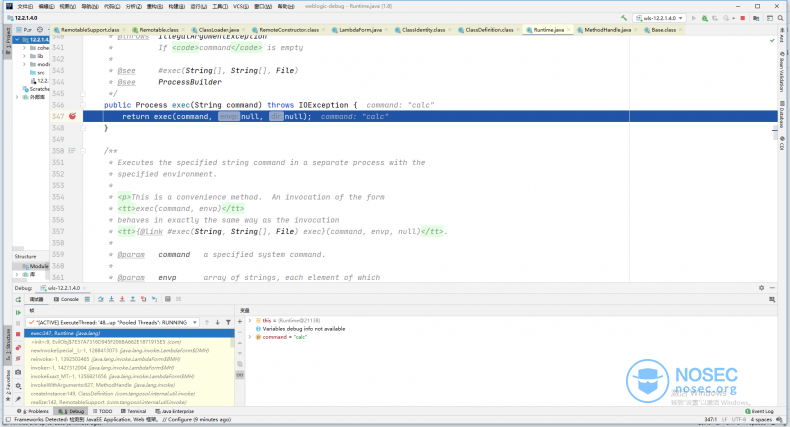Toggle quick-access checkbox in status bar corner
This screenshot has height=427, width=790.
click(x=8, y=419)
